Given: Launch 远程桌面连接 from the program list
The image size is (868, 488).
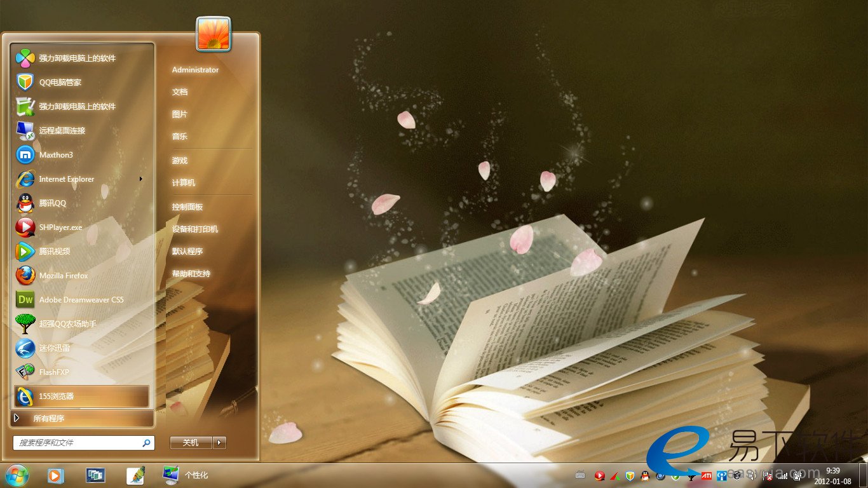Looking at the screenshot, I should pyautogui.click(x=82, y=130).
